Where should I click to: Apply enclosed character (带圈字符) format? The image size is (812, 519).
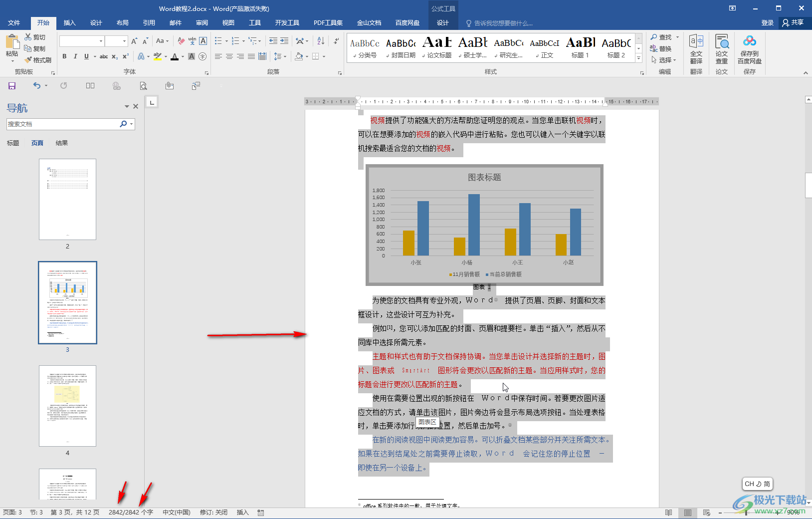(x=203, y=56)
